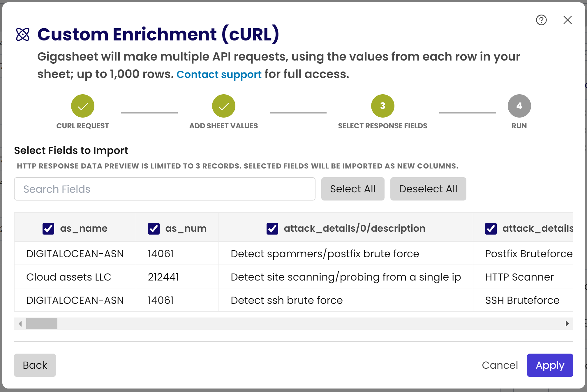Click the CURL REQUEST completed step checkmark

tap(82, 106)
